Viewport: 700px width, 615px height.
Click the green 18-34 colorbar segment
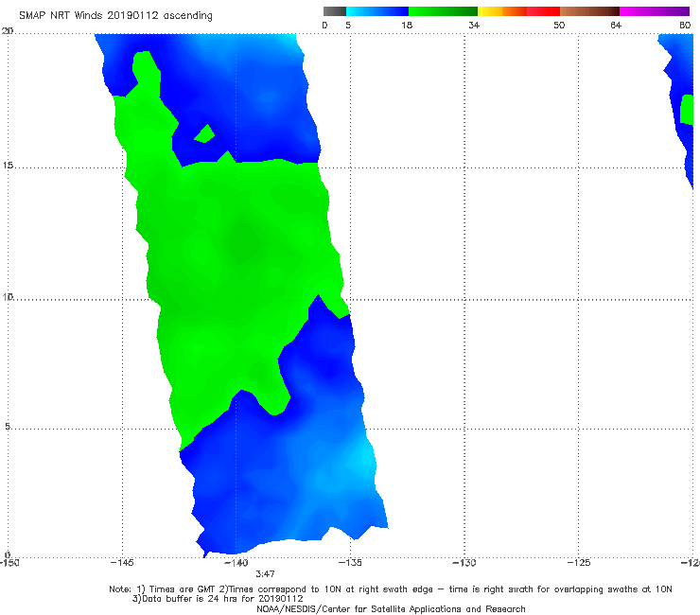pos(443,11)
